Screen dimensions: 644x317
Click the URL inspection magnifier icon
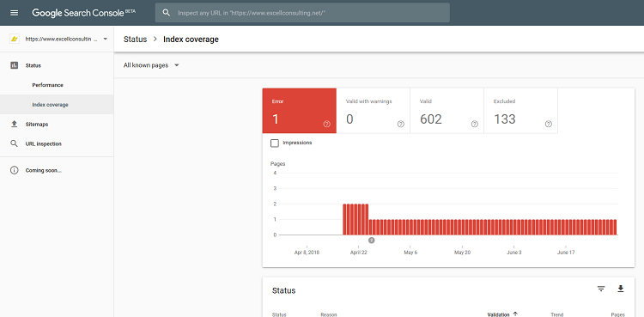[15, 144]
